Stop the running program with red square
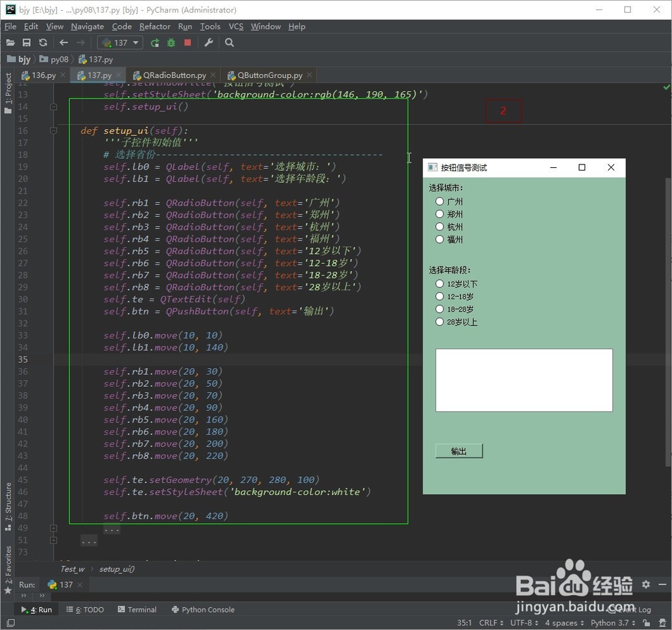 point(187,42)
